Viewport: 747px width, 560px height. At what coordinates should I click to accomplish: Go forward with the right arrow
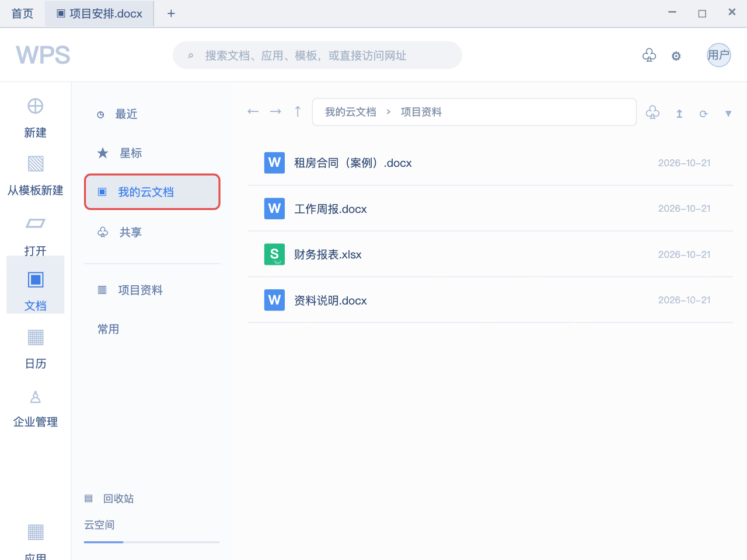click(275, 111)
